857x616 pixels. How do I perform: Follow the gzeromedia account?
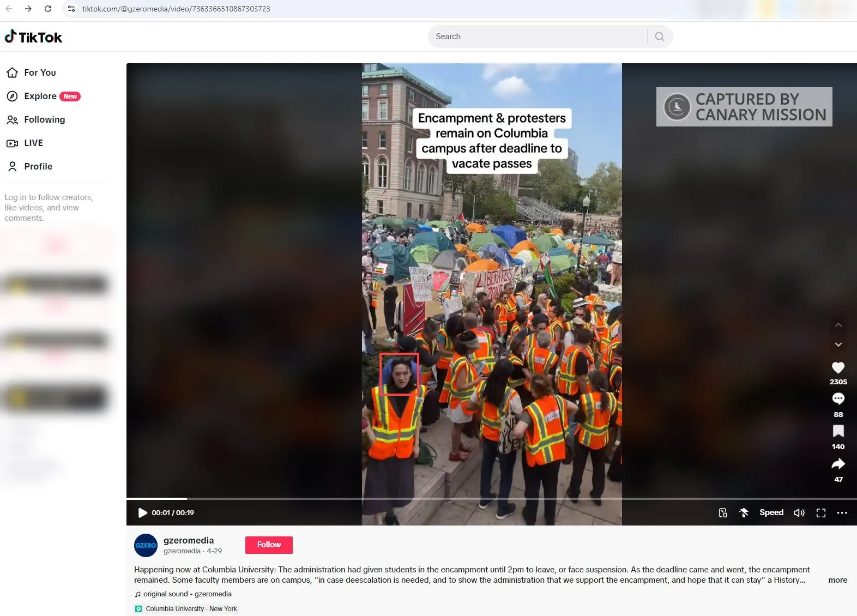(269, 545)
